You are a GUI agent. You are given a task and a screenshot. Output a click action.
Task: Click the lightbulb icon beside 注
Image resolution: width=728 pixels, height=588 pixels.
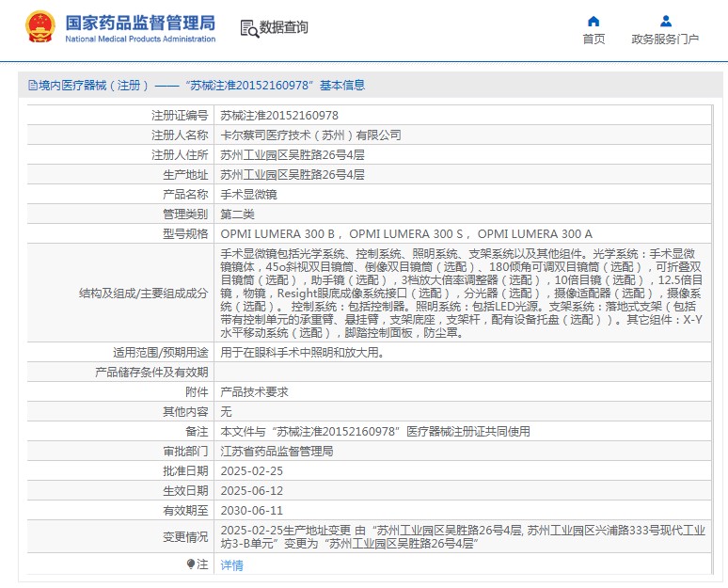(190, 564)
